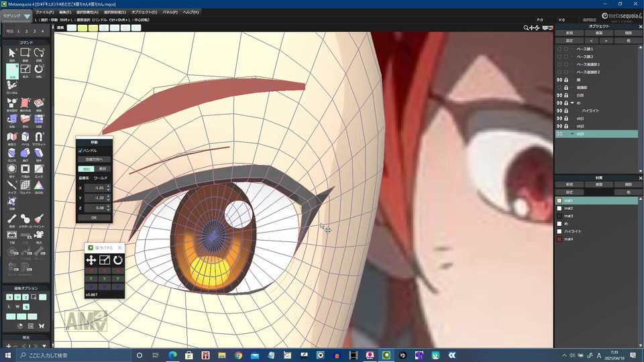644x362 pixels.
Task: Uncheck the ハンドル checkbox
Action: point(80,151)
